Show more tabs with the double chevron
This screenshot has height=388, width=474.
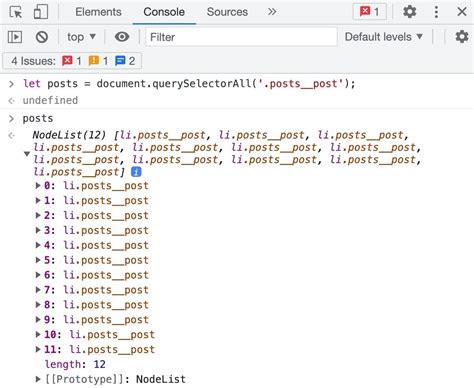[x=272, y=12]
